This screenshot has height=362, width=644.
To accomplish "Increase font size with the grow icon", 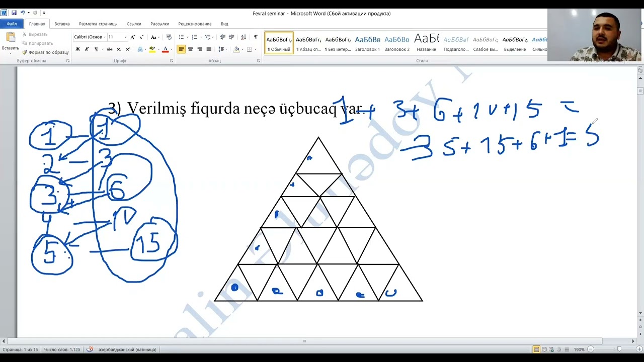I will click(x=132, y=37).
